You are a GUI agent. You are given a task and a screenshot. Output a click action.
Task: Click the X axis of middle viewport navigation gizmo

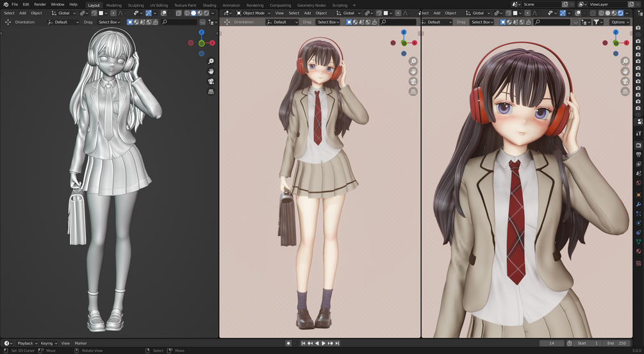(415, 43)
